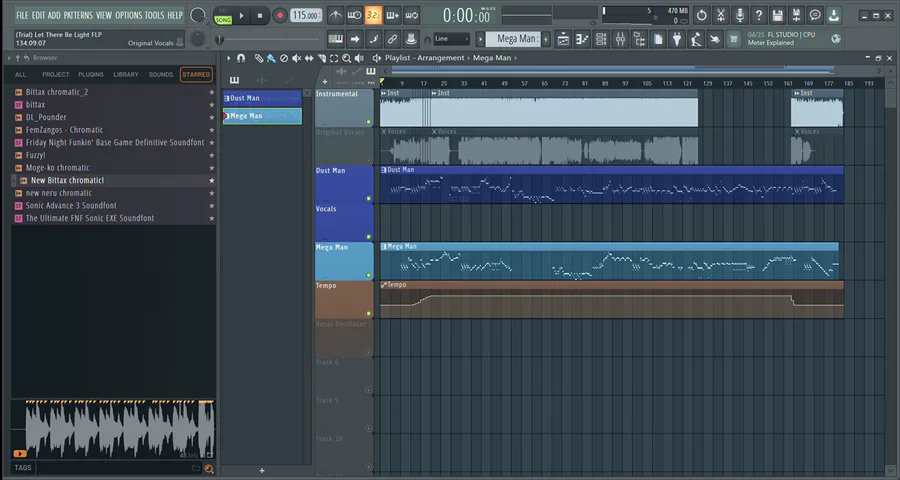This screenshot has height=480, width=900.
Task: Switch browser to the SOUNDS tab
Action: tap(161, 75)
